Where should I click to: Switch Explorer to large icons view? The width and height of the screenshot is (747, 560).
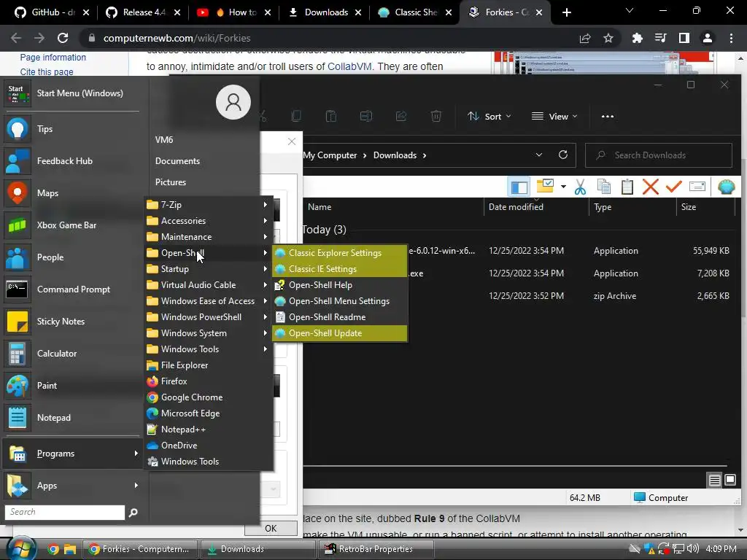729,480
